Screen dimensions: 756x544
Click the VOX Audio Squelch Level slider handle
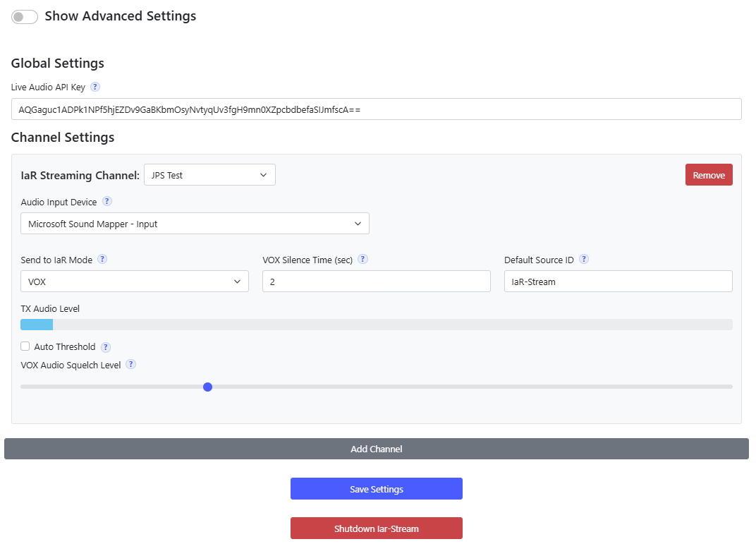[207, 387]
